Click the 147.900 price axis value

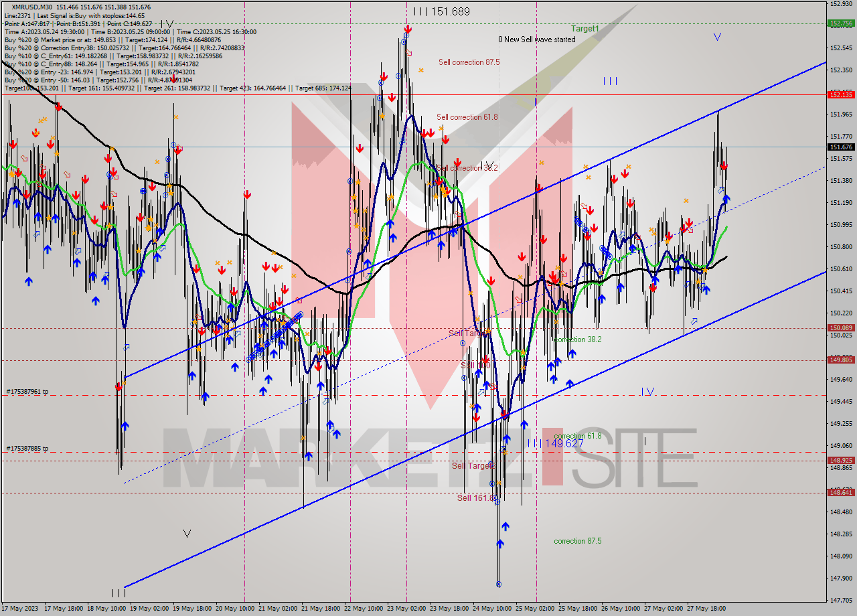click(x=841, y=578)
